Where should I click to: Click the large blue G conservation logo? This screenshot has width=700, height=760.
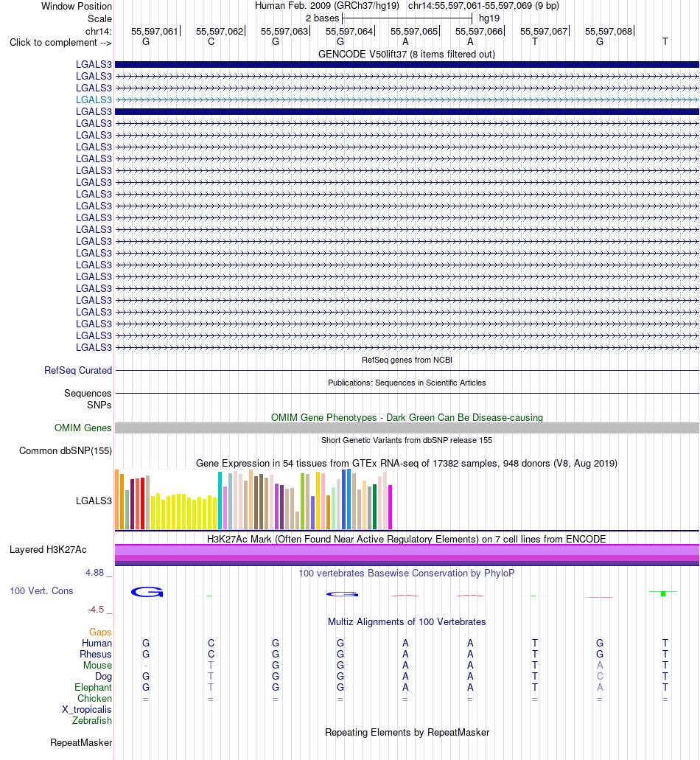[147, 592]
